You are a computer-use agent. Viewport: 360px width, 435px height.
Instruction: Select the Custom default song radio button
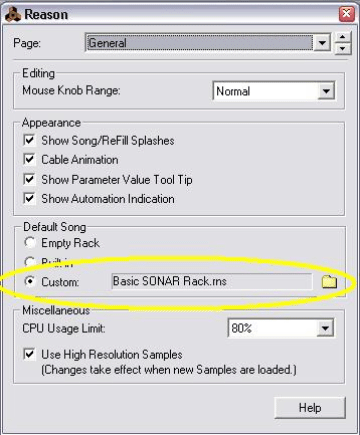tap(30, 282)
